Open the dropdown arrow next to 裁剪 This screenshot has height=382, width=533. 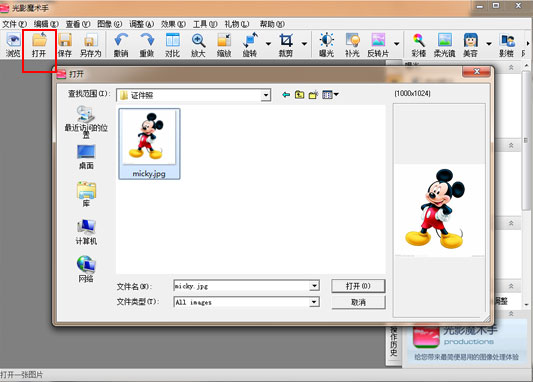[304, 44]
